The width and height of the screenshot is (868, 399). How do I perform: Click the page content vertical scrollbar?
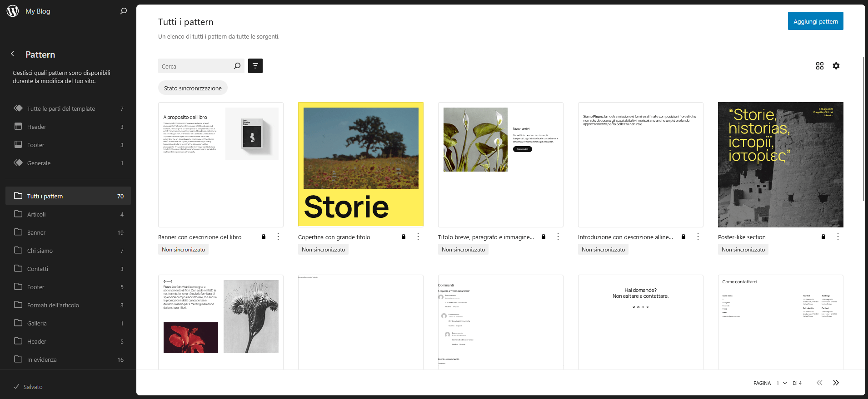pyautogui.click(x=863, y=128)
